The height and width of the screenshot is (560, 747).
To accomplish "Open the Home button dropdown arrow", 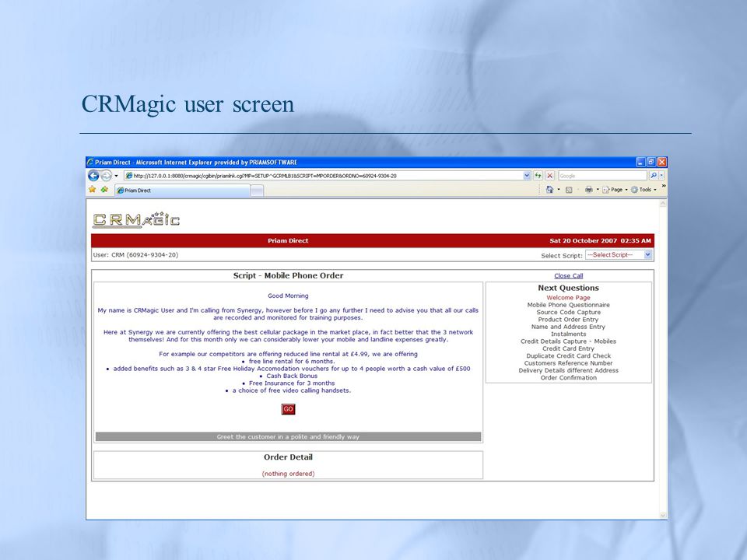I will (x=559, y=190).
